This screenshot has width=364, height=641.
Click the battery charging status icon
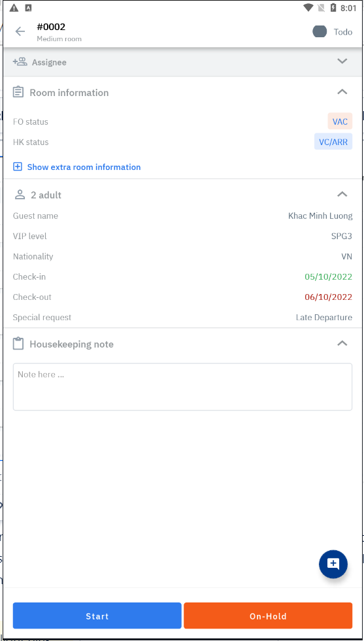coord(333,8)
